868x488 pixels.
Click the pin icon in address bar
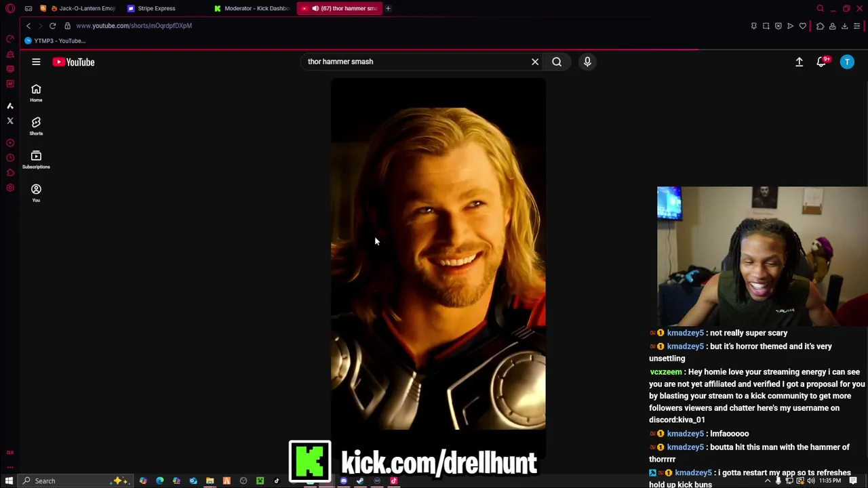click(x=753, y=26)
